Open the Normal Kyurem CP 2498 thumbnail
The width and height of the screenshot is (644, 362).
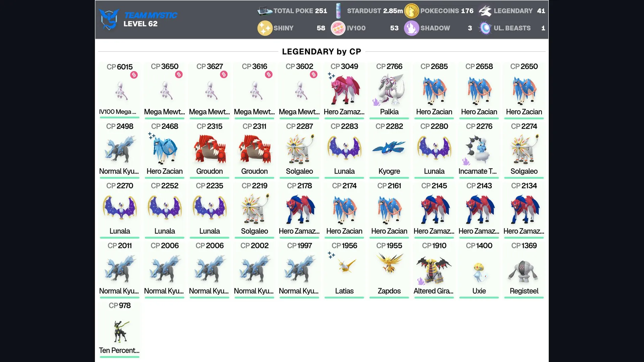click(x=120, y=150)
